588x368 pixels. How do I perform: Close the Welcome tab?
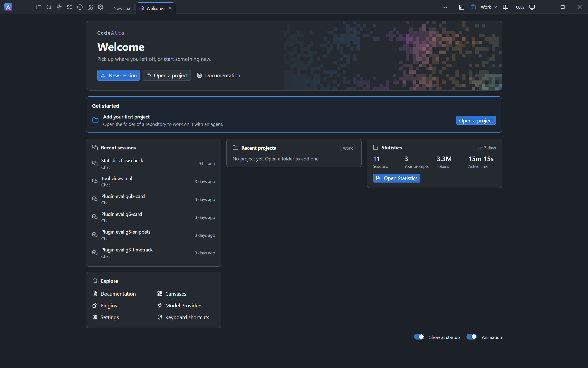[170, 8]
